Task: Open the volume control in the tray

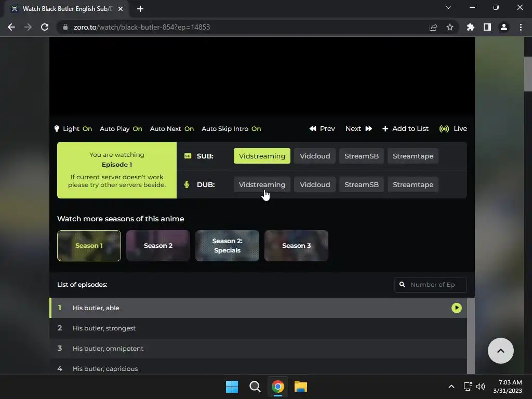Action: [481, 387]
